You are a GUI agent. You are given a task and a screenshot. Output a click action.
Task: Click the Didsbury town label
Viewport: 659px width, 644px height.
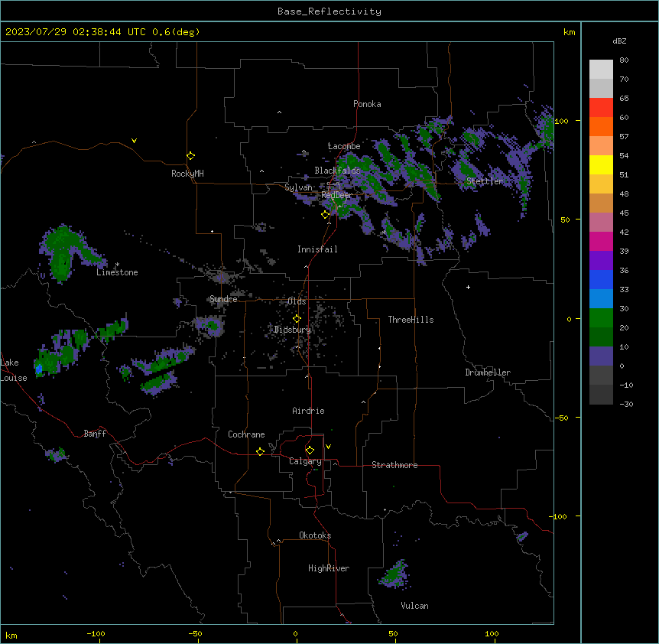293,330
